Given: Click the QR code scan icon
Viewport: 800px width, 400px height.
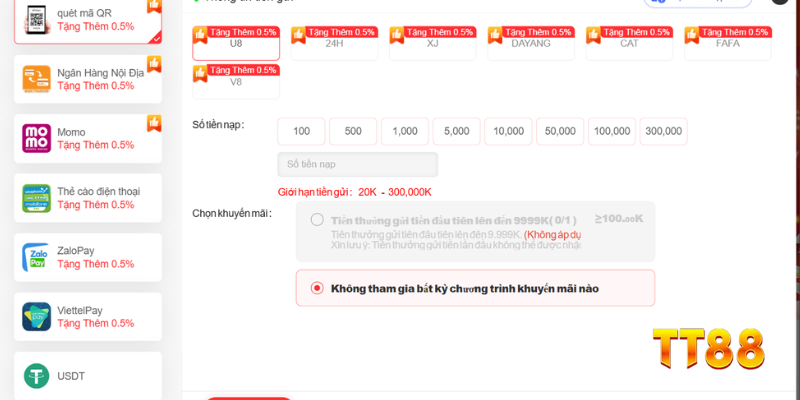Looking at the screenshot, I should [36, 18].
